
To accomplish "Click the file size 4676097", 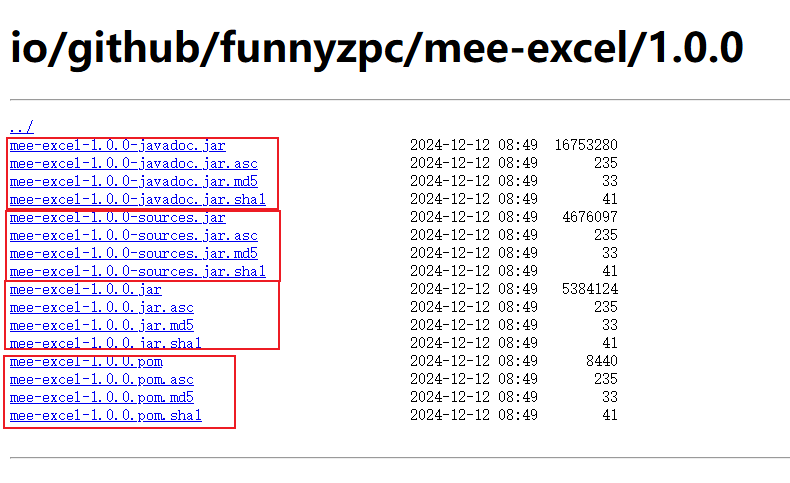I will tap(590, 217).
